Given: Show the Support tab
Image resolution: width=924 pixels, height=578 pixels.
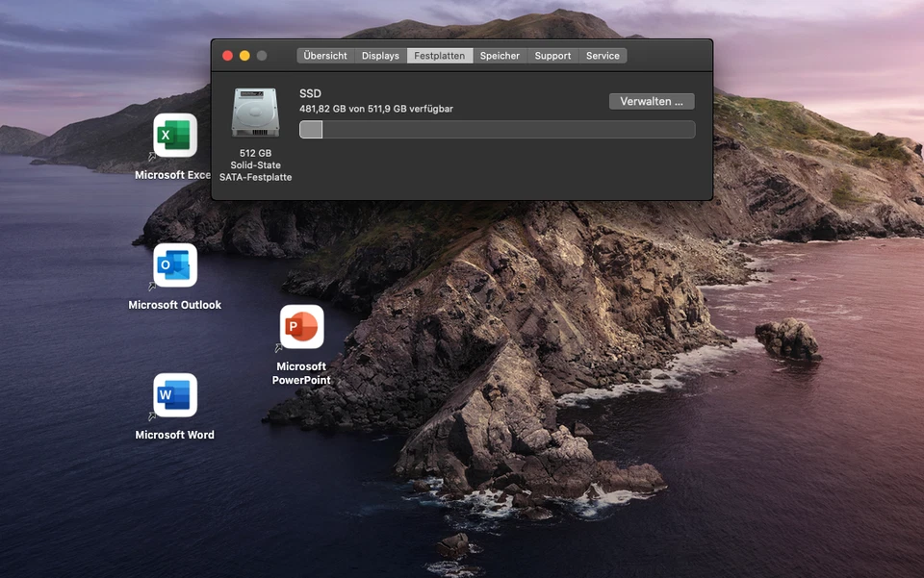Looking at the screenshot, I should coord(552,56).
